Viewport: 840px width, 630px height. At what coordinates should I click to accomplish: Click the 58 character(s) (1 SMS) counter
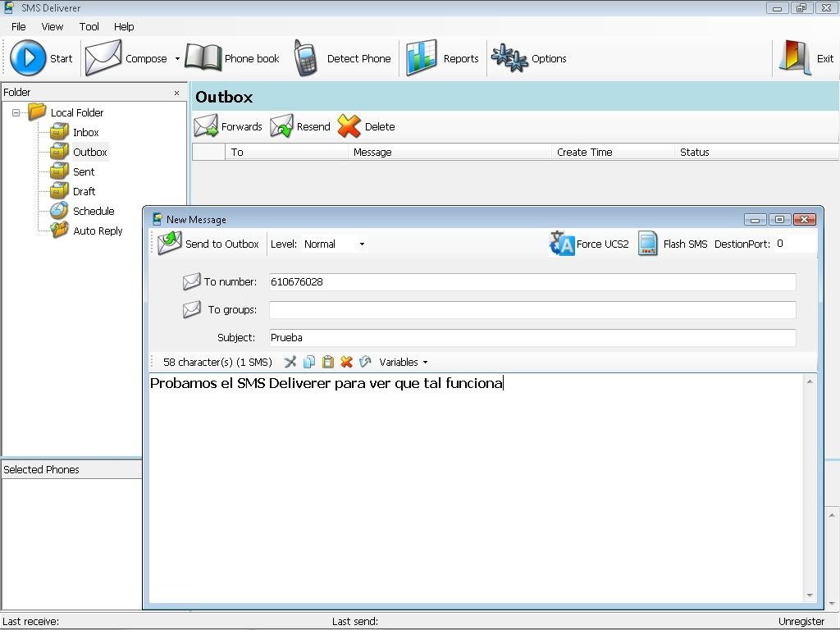pos(217,362)
